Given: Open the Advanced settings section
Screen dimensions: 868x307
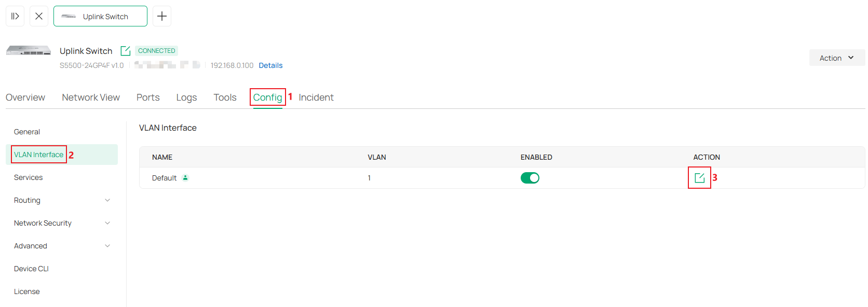Looking at the screenshot, I should 61,246.
